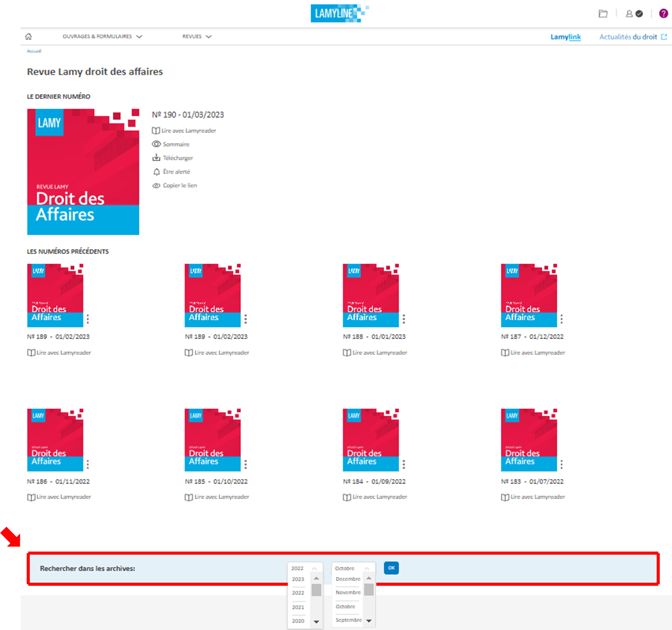Click year list scrollbar down arrow
The width and height of the screenshot is (672, 630).
pos(317,622)
